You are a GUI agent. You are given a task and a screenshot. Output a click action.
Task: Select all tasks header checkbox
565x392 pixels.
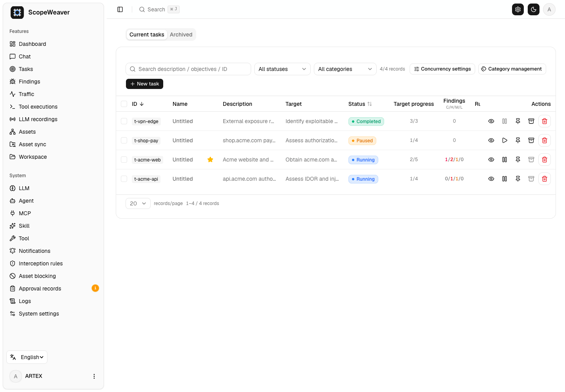pyautogui.click(x=124, y=104)
